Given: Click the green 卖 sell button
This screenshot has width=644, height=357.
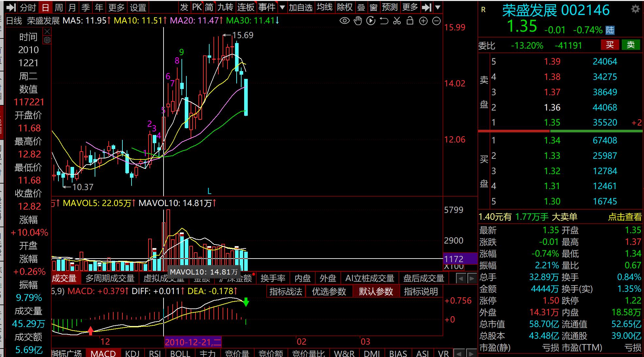Looking at the screenshot, I should pyautogui.click(x=631, y=45).
